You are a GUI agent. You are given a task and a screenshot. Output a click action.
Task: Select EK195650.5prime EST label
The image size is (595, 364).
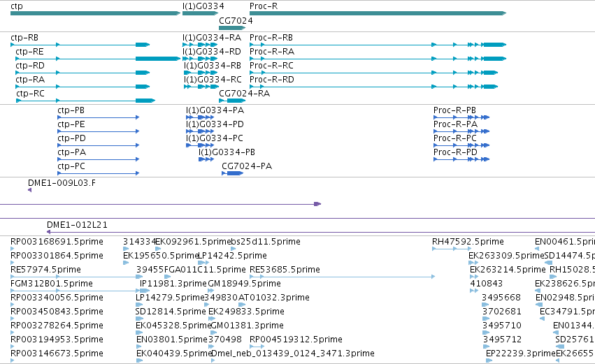pyautogui.click(x=161, y=256)
